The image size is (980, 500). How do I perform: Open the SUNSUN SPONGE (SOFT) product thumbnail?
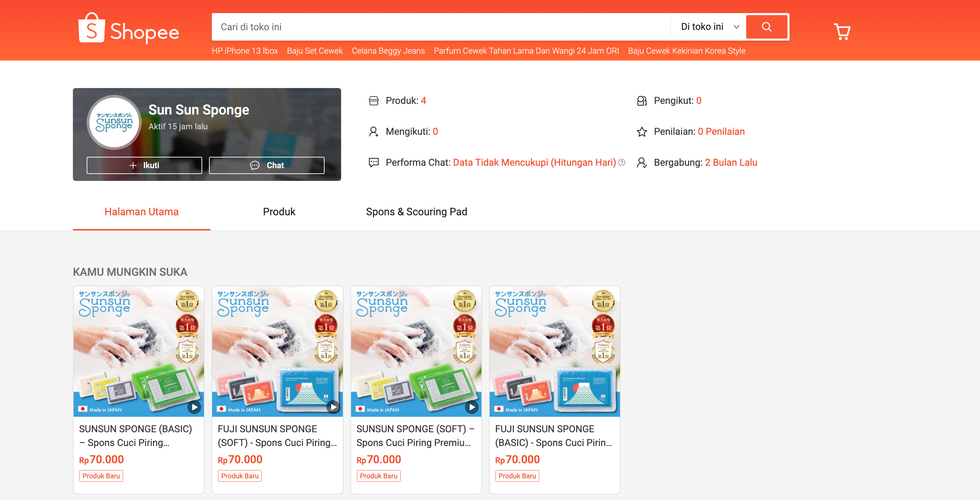tap(416, 350)
